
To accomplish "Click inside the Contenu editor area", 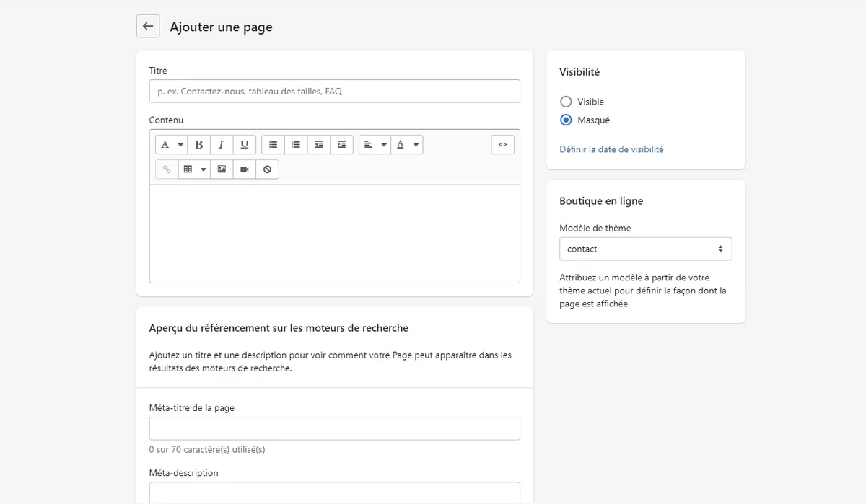I will (x=335, y=234).
